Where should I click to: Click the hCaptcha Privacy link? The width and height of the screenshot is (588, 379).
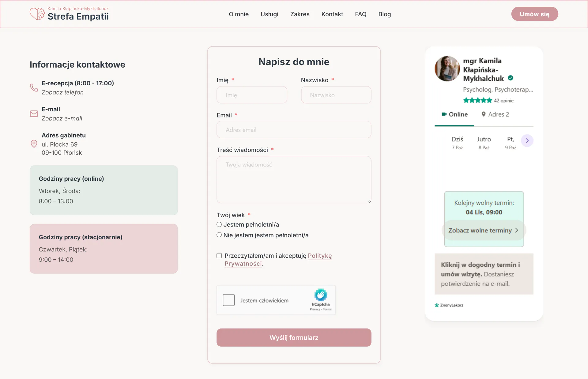(315, 309)
